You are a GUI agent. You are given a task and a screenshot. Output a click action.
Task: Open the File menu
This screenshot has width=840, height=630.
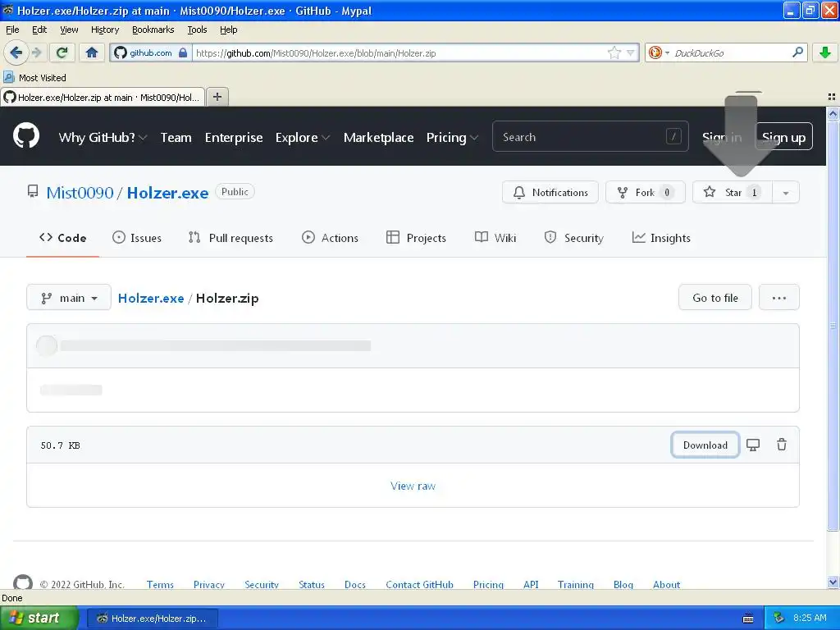pos(12,30)
